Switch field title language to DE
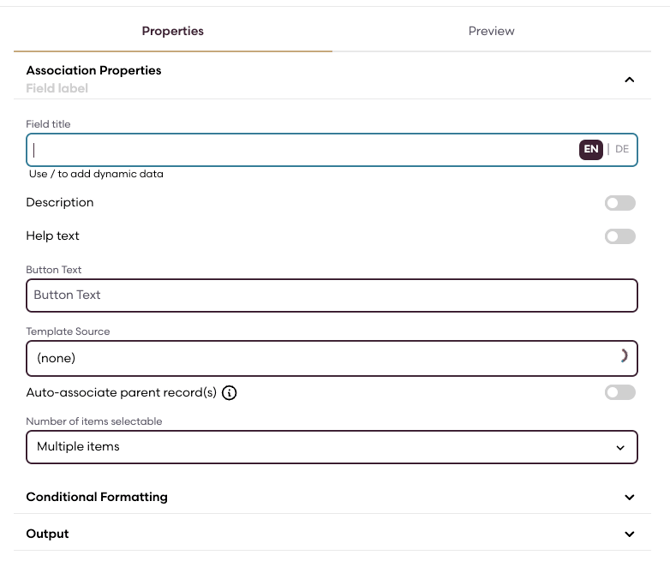 tap(622, 149)
